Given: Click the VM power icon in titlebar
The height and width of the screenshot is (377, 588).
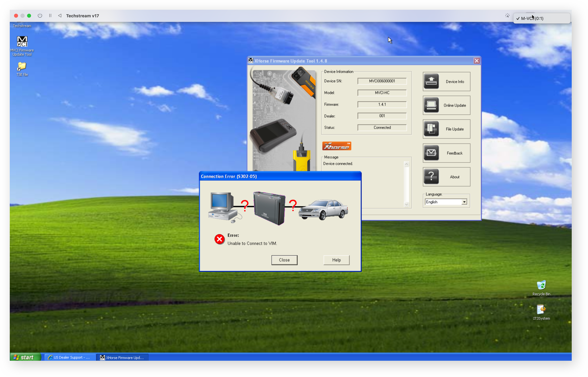Looking at the screenshot, I should point(40,16).
